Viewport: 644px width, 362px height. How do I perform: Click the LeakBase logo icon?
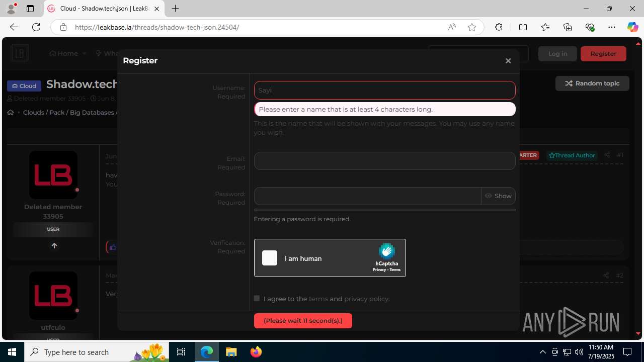[20, 53]
